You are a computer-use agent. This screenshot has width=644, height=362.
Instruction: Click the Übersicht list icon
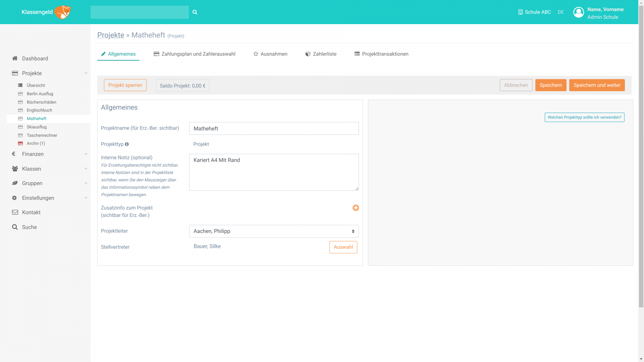tap(20, 85)
